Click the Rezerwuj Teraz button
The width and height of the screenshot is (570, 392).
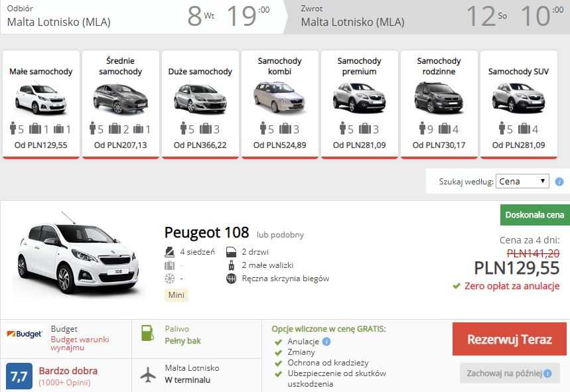point(510,339)
